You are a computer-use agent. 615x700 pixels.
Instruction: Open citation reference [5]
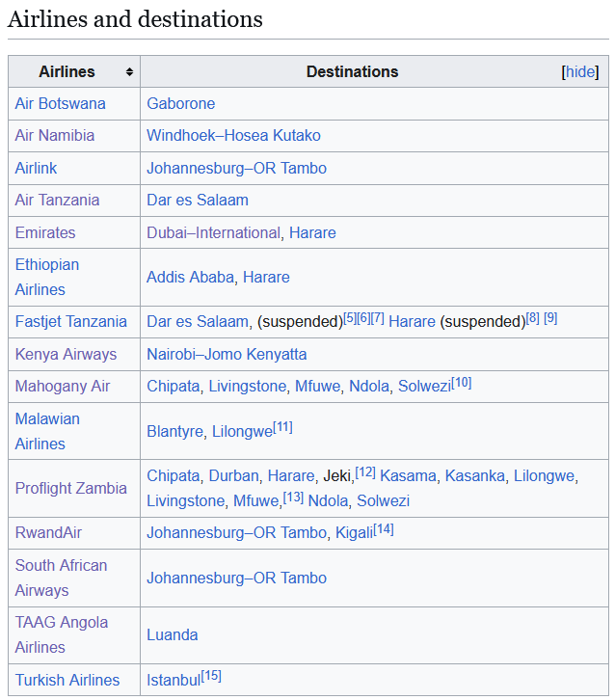point(350,317)
